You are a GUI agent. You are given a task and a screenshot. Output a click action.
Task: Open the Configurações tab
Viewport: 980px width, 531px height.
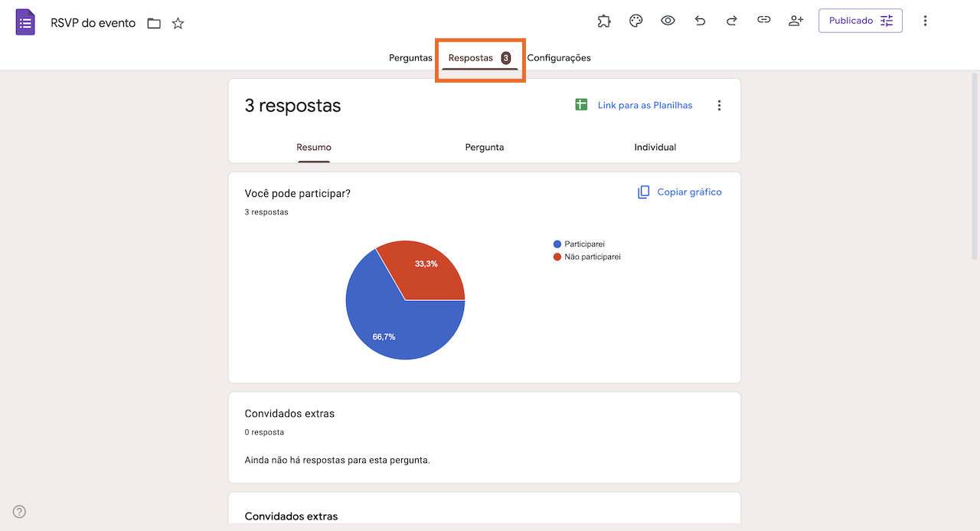pos(559,57)
